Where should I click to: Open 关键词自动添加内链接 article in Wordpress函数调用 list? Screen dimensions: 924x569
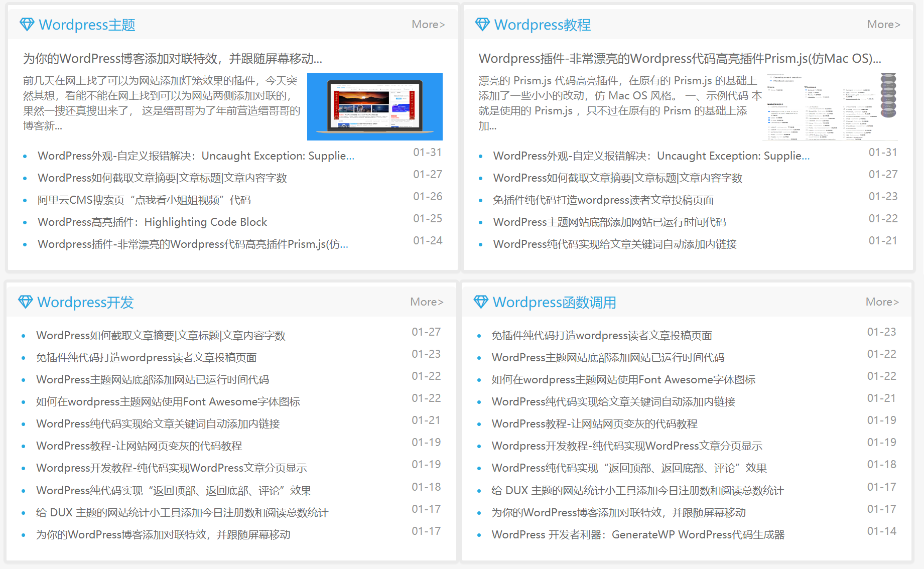click(x=613, y=402)
